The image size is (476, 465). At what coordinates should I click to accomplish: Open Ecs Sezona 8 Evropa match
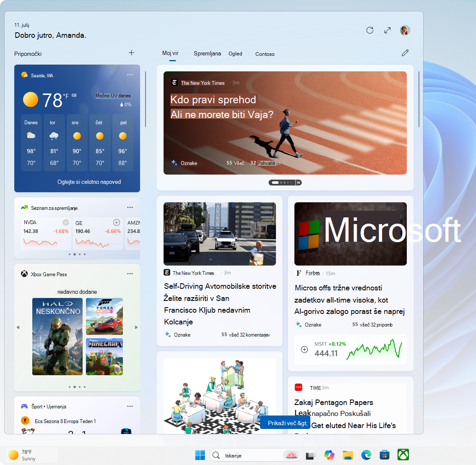(65, 421)
